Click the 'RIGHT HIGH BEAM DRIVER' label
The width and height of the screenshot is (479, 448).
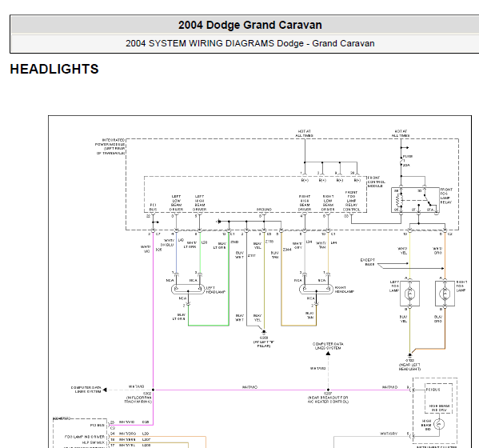(x=305, y=203)
